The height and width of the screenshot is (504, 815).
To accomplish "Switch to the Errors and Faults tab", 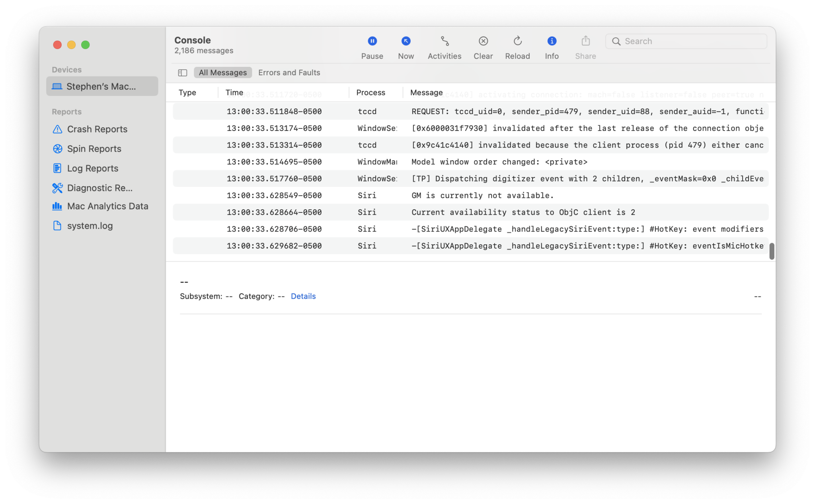I will pos(289,72).
